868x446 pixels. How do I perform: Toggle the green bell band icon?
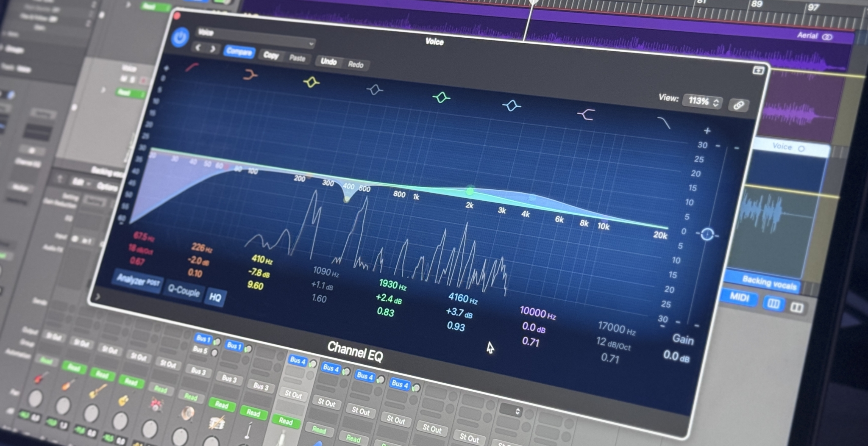[x=441, y=97]
